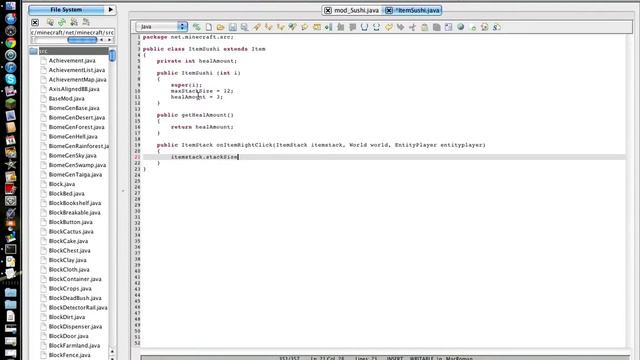Switch to the mod_Sushi.java tab
The image size is (640, 360).
357,10
